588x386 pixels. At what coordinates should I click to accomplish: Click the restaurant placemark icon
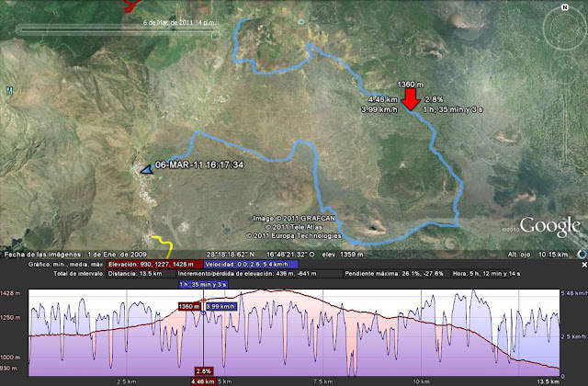point(9,90)
